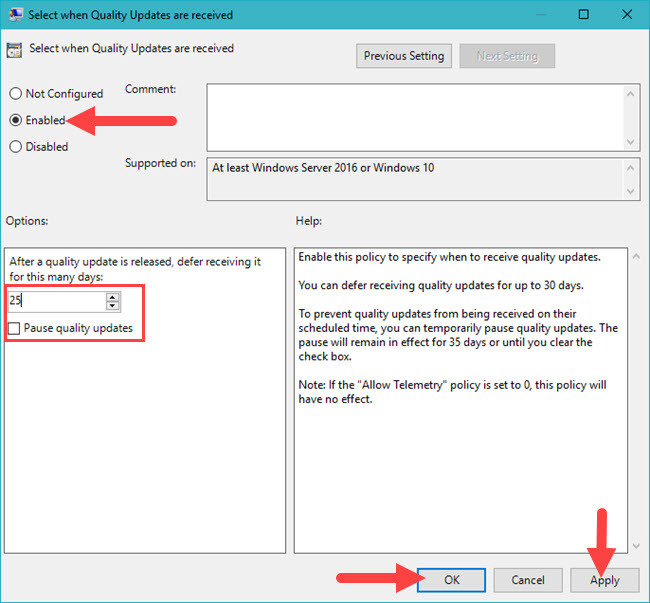The image size is (650, 603).
Task: Click the 'defer receiving quality updates for up to 30 days' line
Action: (441, 285)
